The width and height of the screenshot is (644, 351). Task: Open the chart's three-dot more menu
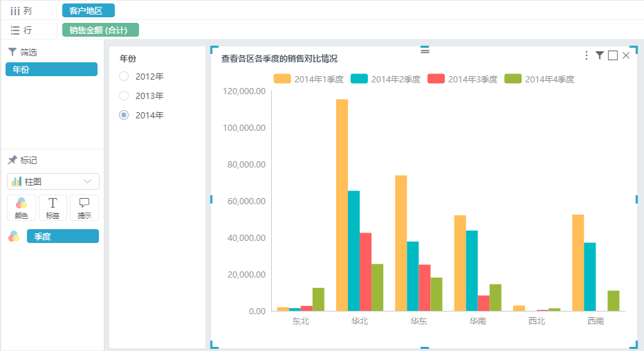point(587,55)
